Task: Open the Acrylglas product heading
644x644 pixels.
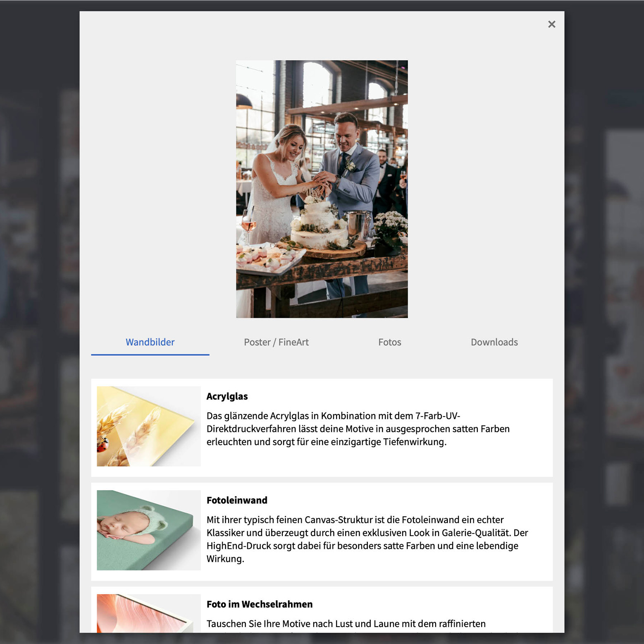Action: [x=227, y=396]
